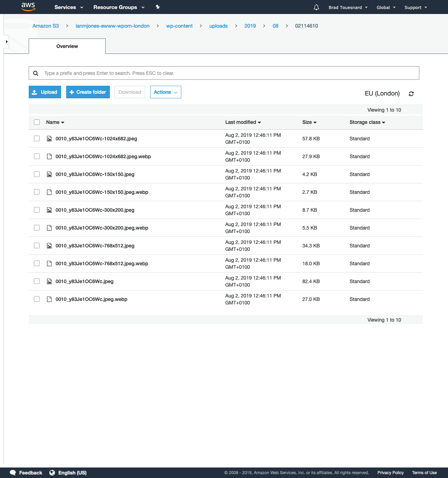
Task: Go to 2019 breadcrumb folder
Action: (x=250, y=26)
